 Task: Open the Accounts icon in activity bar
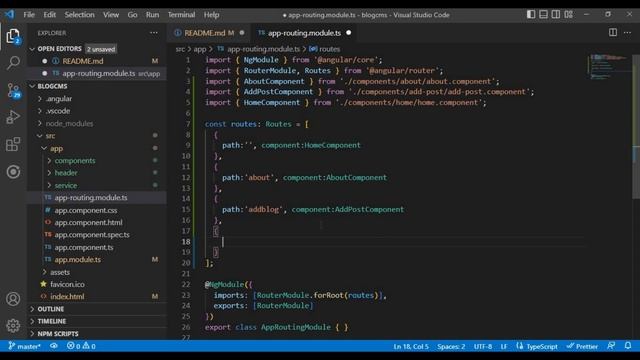point(13,299)
